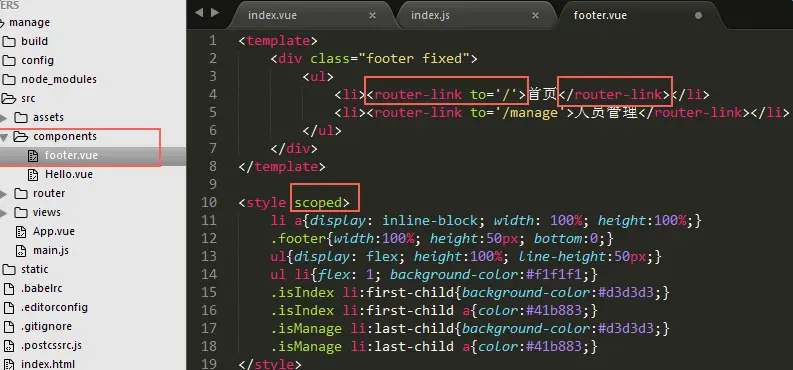Click the main.js file icon
This screenshot has width=793, height=370.
coord(21,251)
